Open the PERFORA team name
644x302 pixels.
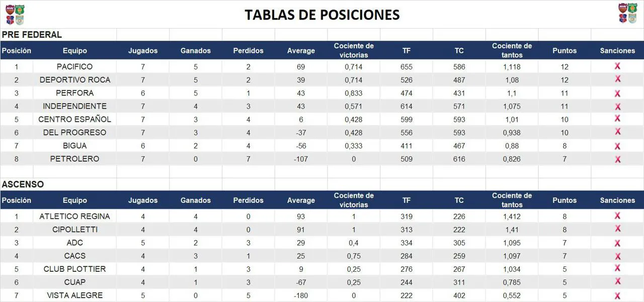74,93
